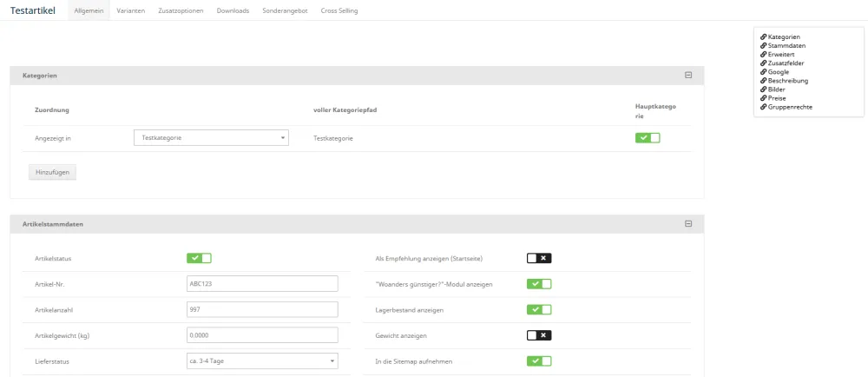Jump to Bilder section link
This screenshot has width=868, height=377.
coord(777,89)
